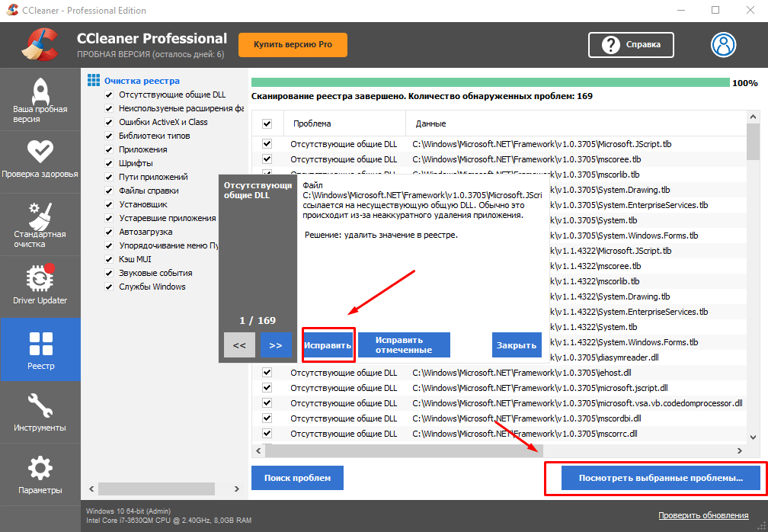768x532 pixels.
Task: Toggle the 'Кэш MUI' checkbox
Action: (109, 259)
